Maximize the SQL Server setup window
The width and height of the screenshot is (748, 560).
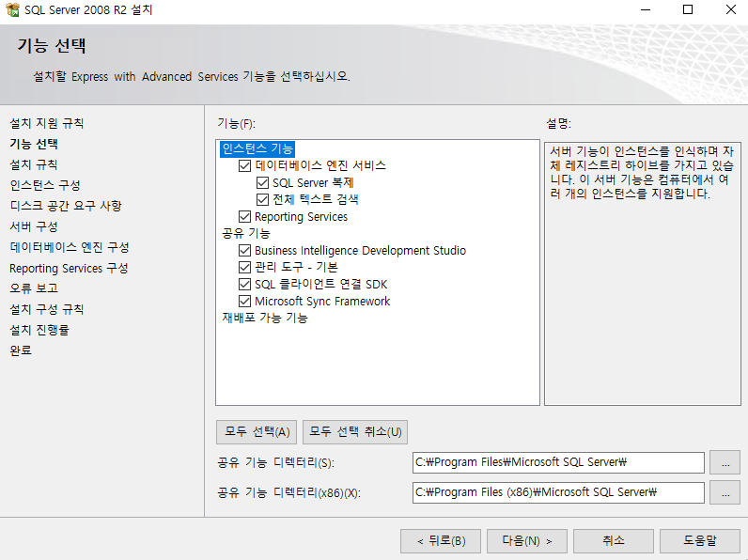688,9
